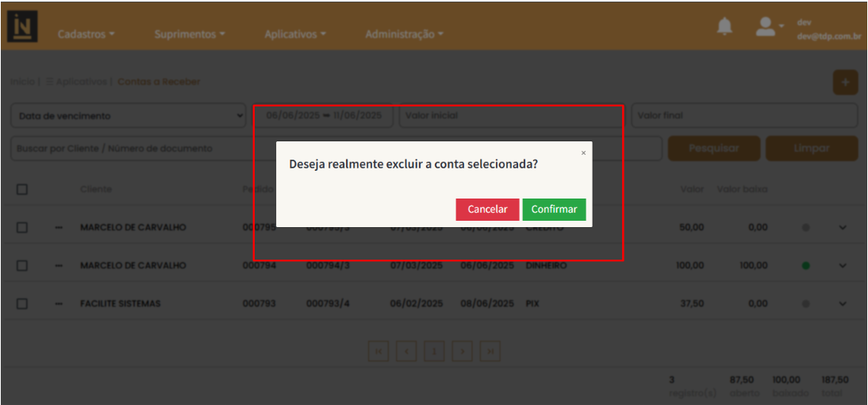
Task: Check the box for the 50,00 MARCELO row
Action: click(x=22, y=227)
